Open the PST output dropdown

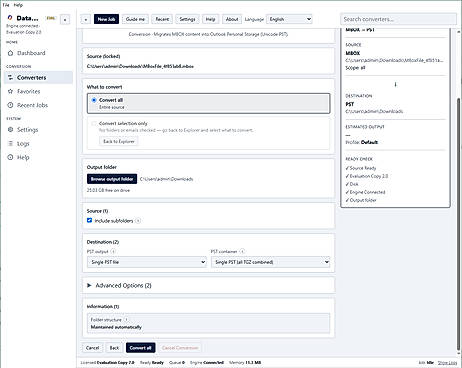(x=147, y=262)
